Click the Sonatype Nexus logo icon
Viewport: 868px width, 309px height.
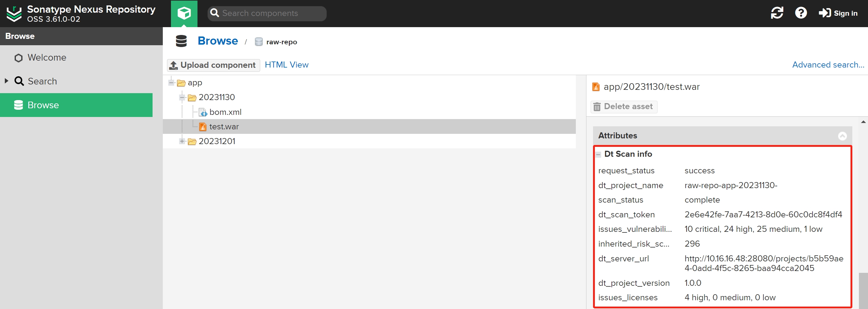point(14,14)
